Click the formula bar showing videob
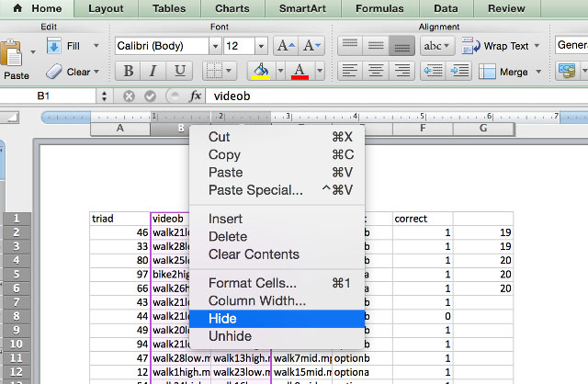 point(397,96)
